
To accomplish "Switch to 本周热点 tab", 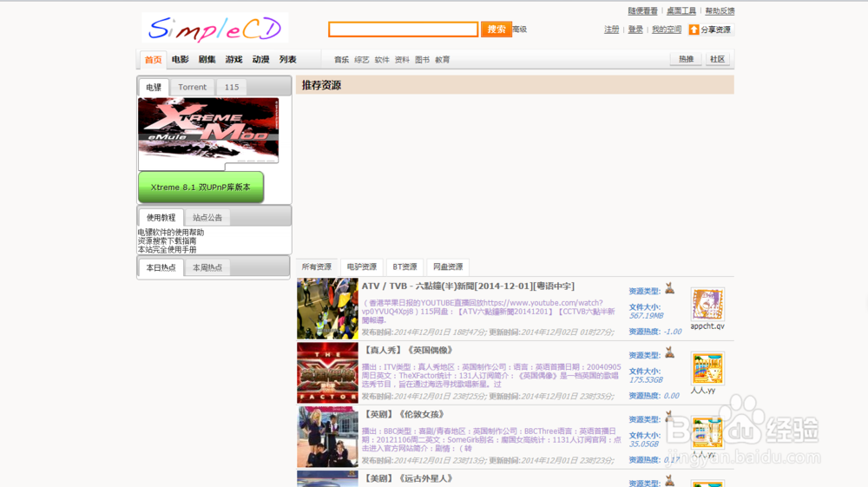I will coord(207,267).
